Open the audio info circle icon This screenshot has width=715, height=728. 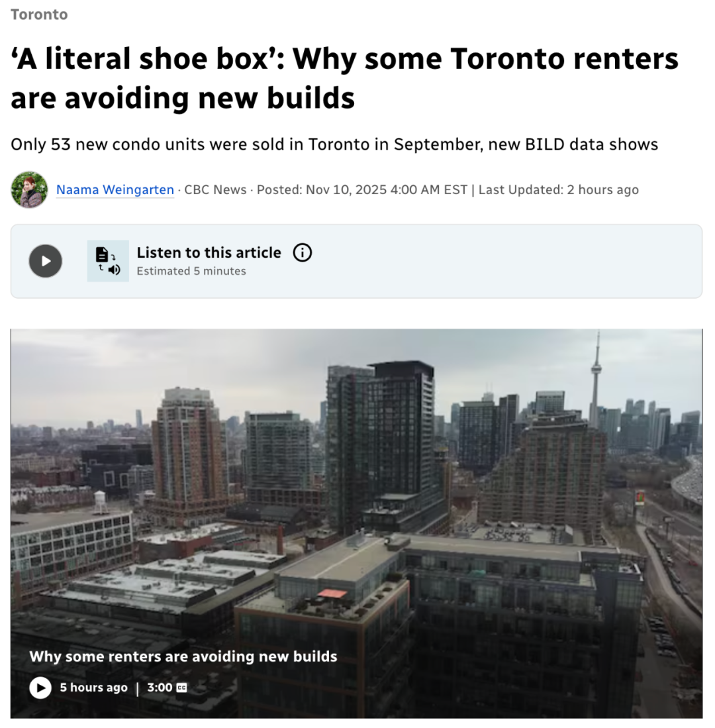(303, 252)
